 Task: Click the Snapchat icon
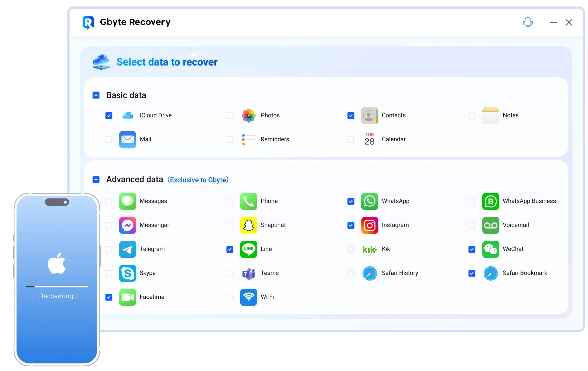click(x=248, y=225)
